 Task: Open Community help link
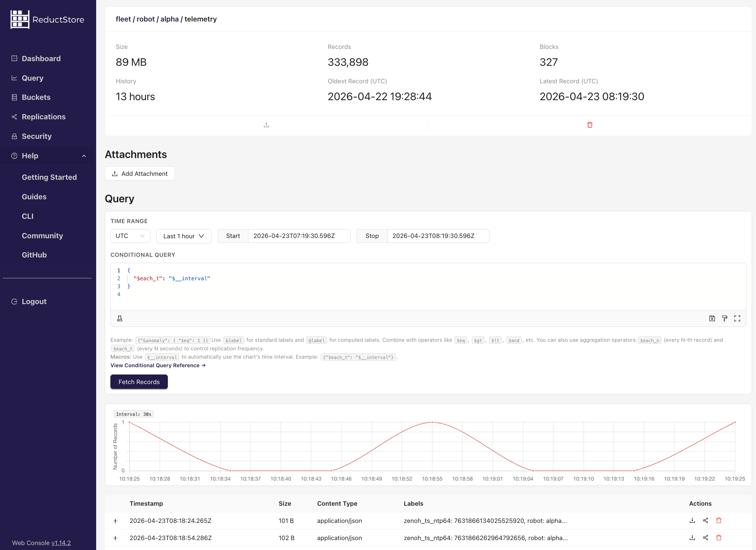(42, 236)
